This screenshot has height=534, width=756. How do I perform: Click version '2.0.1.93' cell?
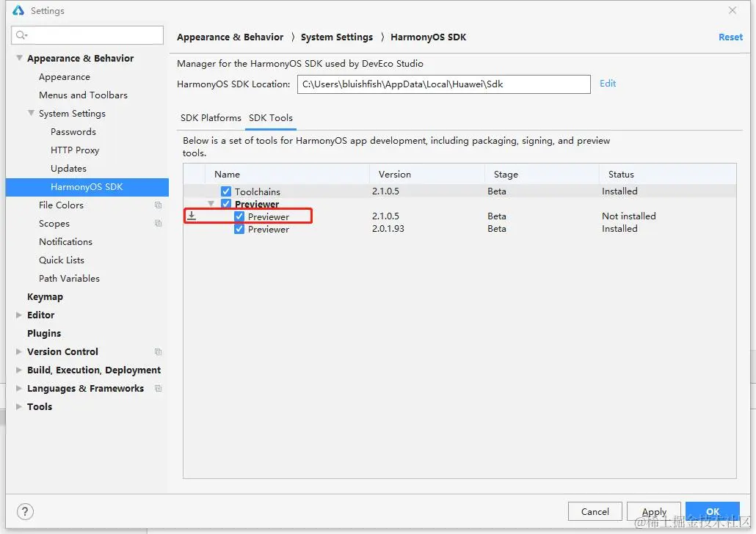(x=388, y=228)
